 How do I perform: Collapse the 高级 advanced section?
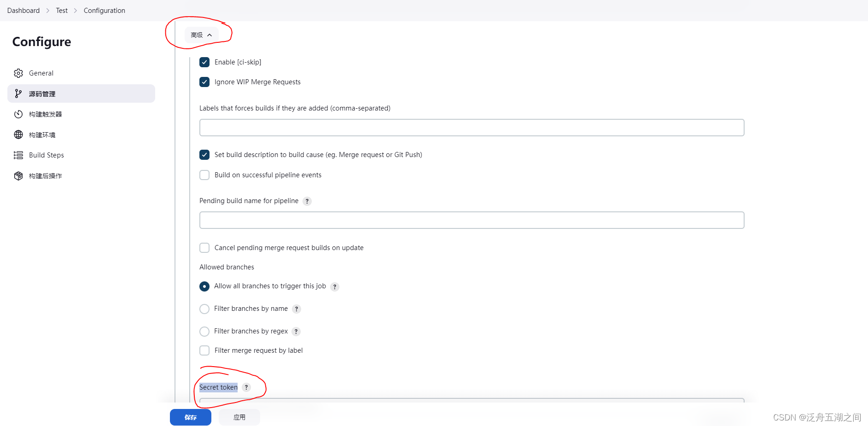[202, 35]
